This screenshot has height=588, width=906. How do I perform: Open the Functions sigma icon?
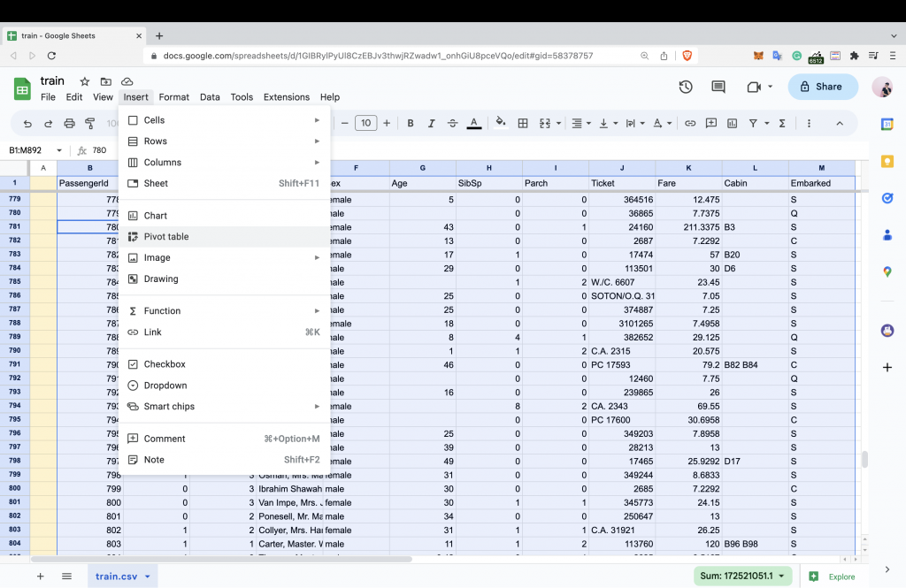click(x=782, y=123)
